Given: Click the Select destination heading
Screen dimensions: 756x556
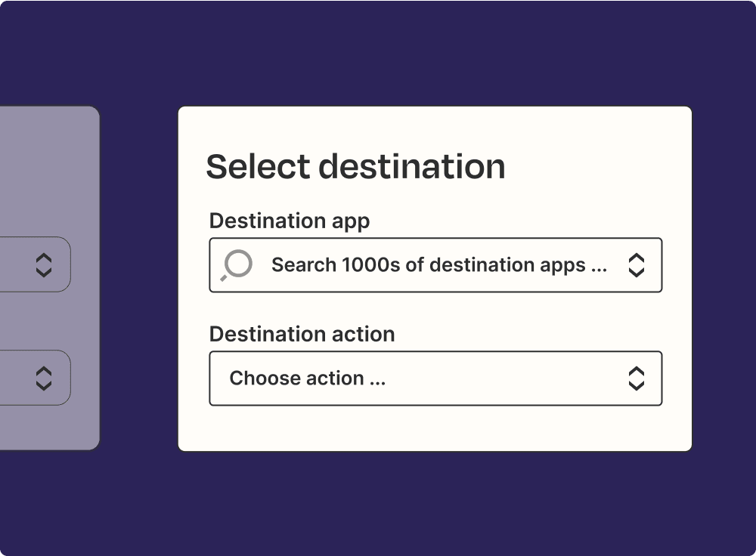Looking at the screenshot, I should pyautogui.click(x=355, y=166).
